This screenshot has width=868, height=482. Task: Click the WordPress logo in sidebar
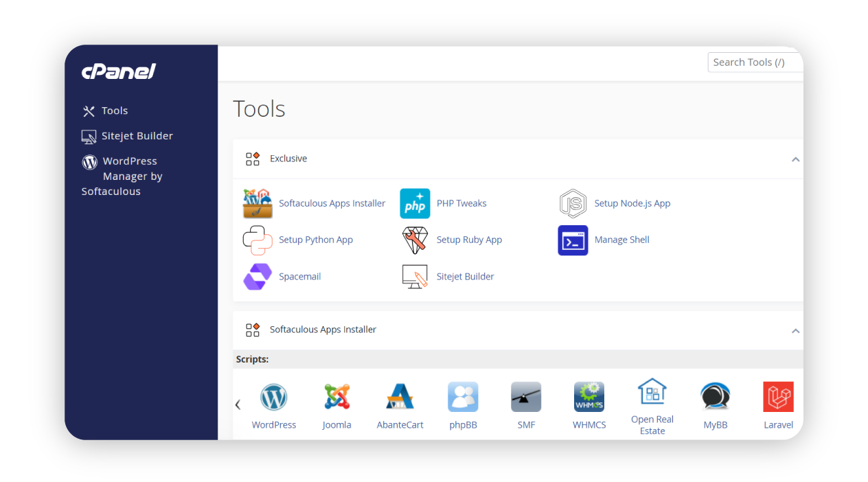89,162
